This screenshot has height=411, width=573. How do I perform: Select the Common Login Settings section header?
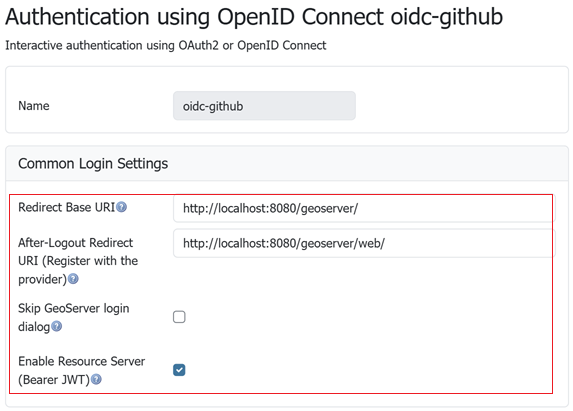point(93,164)
